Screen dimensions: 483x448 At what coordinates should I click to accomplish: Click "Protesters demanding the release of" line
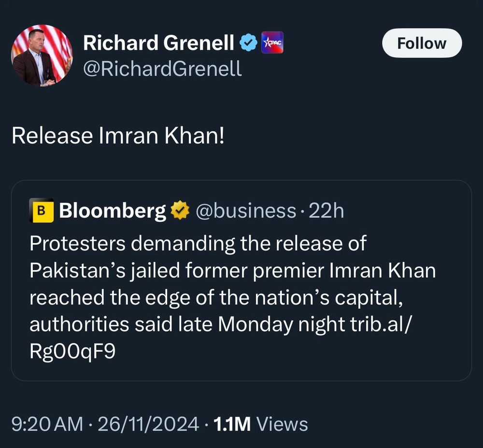click(x=198, y=243)
